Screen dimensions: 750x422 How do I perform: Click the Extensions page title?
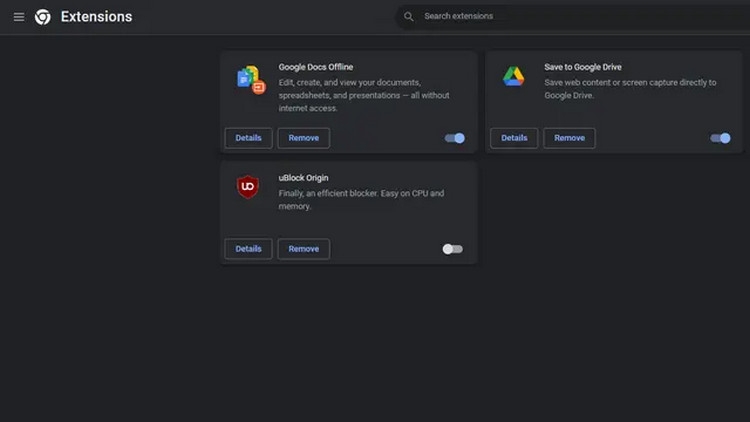click(x=96, y=17)
